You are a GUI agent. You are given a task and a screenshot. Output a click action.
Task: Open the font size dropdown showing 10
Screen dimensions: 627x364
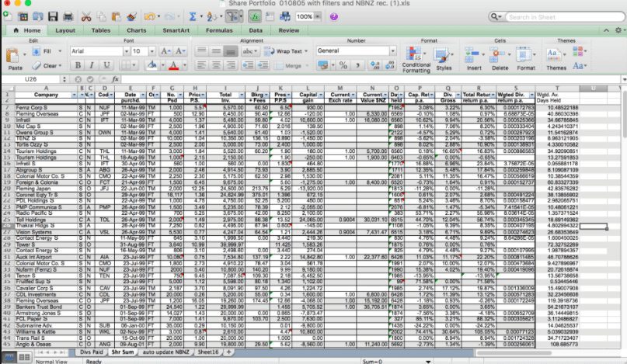tap(152, 51)
